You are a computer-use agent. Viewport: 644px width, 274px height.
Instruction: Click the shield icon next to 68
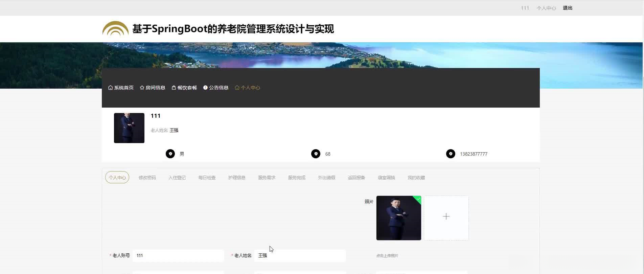(316, 154)
